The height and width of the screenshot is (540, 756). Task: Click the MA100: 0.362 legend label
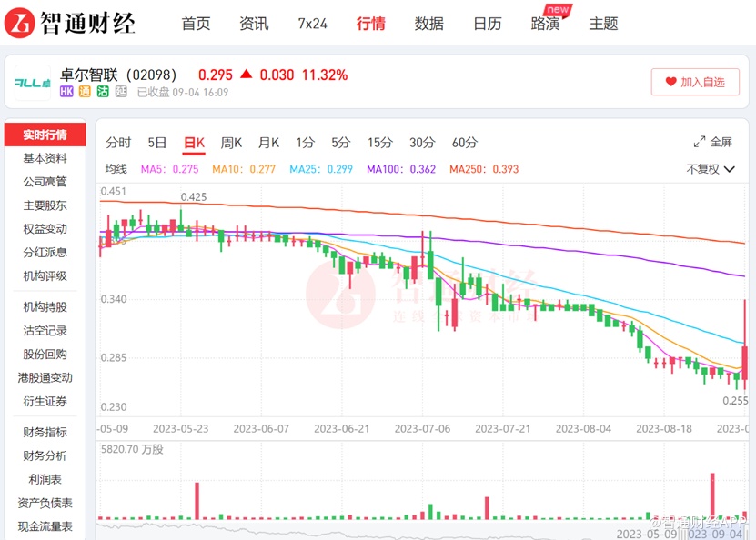pyautogui.click(x=401, y=169)
